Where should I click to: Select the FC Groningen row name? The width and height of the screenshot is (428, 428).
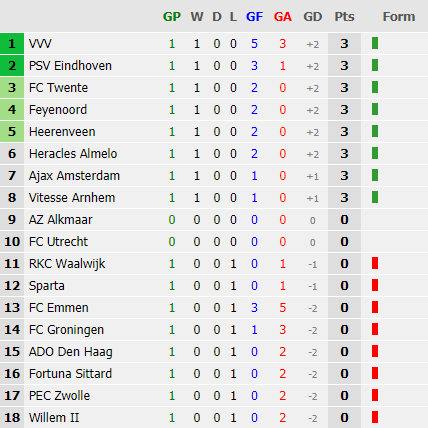(66, 330)
